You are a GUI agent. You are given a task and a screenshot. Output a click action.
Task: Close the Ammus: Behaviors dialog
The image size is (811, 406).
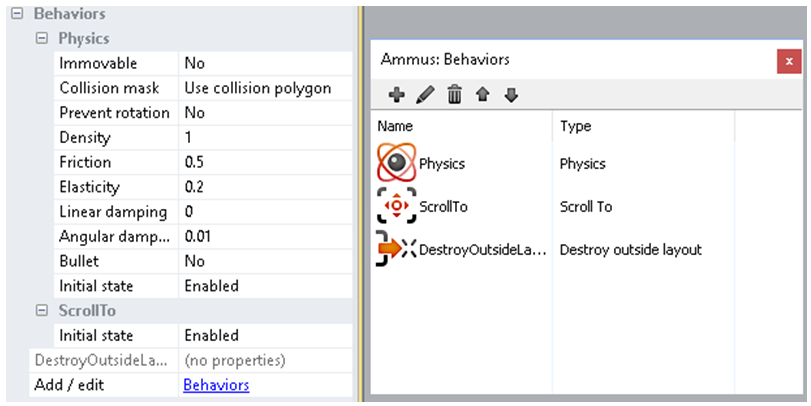(x=789, y=61)
